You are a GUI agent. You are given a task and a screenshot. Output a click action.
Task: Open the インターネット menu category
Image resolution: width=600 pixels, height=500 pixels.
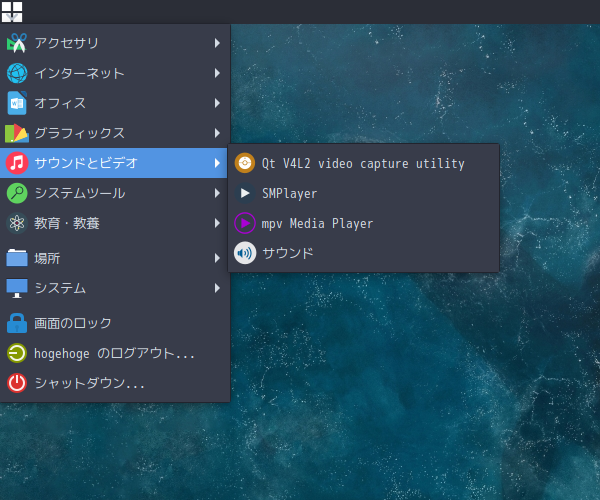tap(115, 73)
